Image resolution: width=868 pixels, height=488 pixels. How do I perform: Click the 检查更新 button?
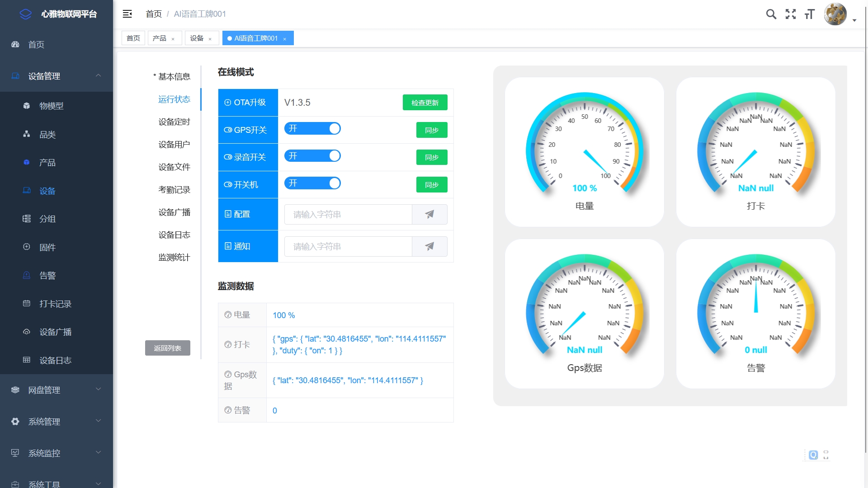point(425,103)
